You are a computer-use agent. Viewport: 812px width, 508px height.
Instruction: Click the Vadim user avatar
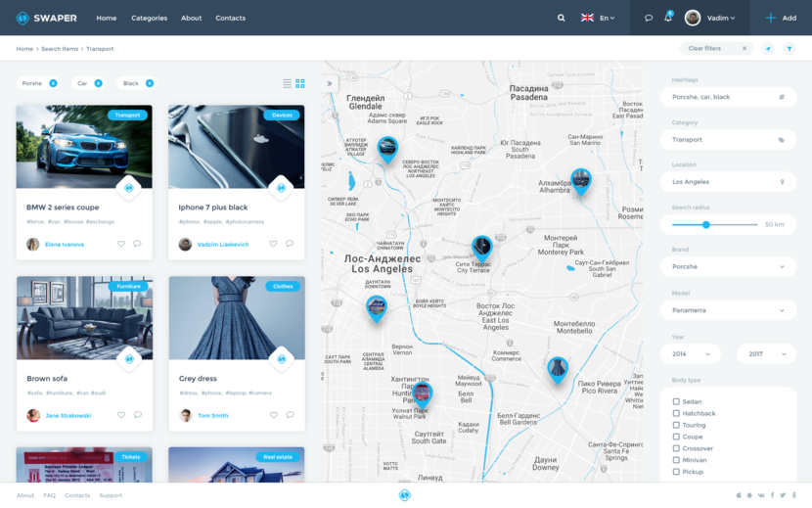pyautogui.click(x=693, y=19)
